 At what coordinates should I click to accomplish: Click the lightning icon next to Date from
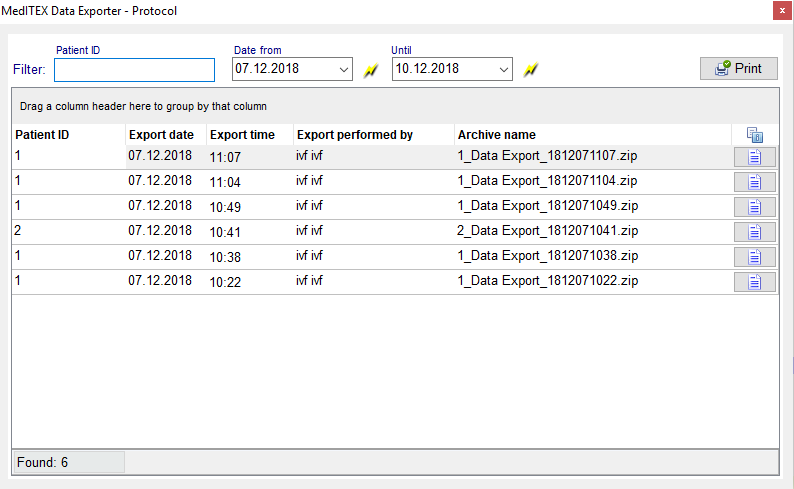(x=371, y=70)
